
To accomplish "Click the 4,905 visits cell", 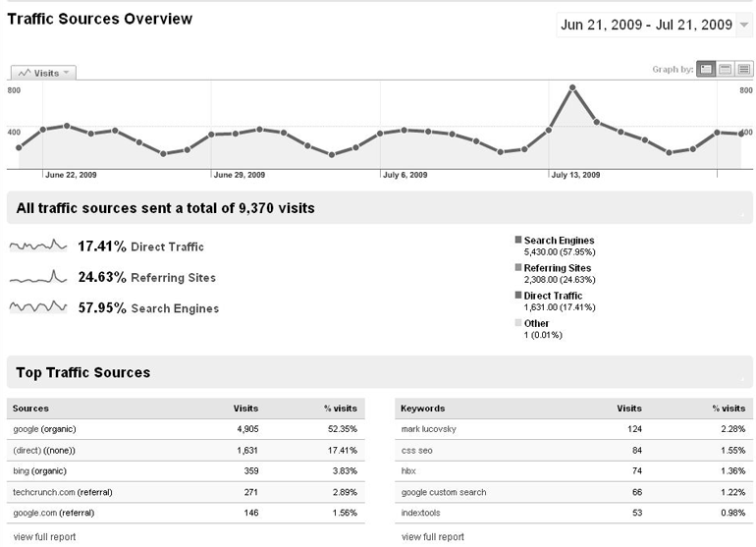I will [x=247, y=429].
